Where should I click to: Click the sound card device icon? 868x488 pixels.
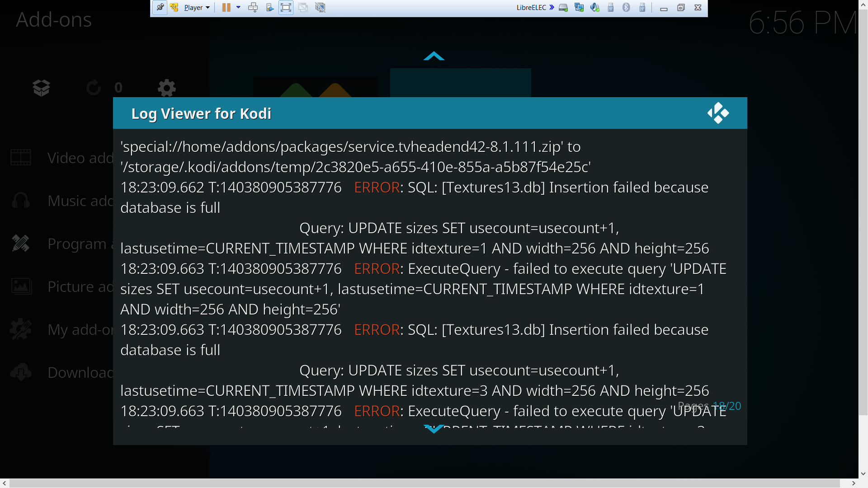[595, 7]
